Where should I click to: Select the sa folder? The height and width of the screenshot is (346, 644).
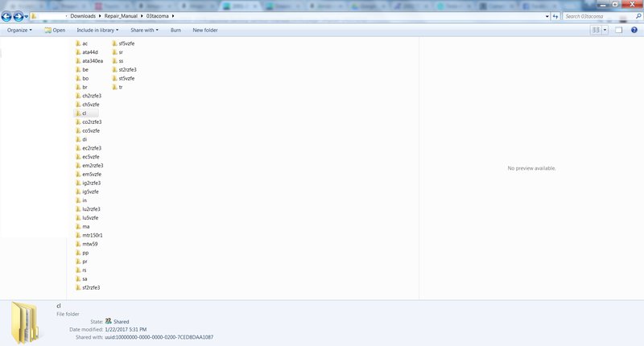[x=81, y=279]
